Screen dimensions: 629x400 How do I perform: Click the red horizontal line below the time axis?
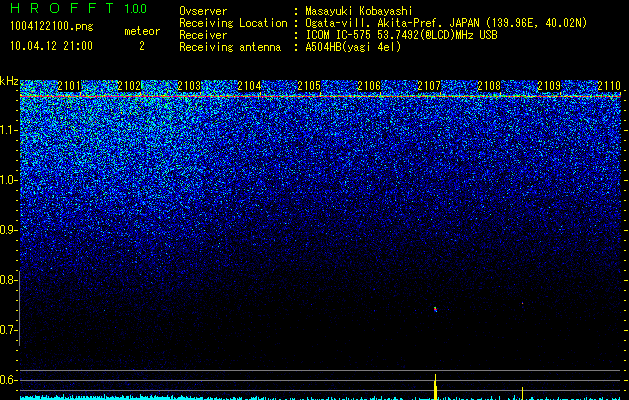coord(321,97)
